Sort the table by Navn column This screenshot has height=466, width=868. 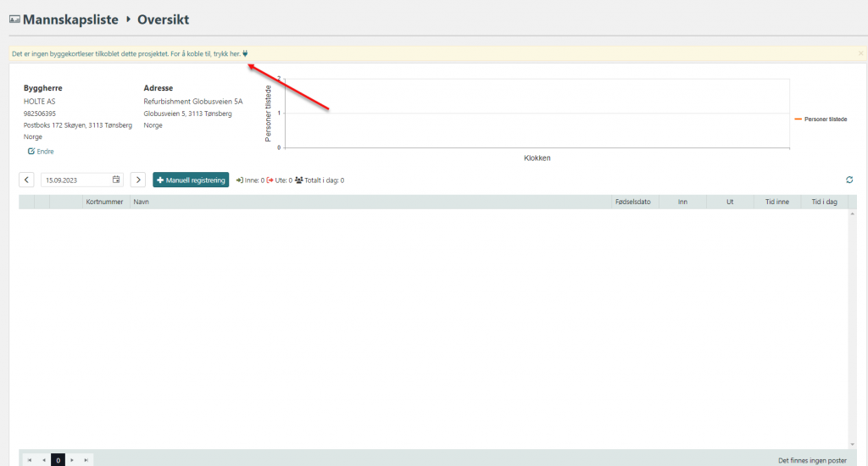click(x=142, y=202)
